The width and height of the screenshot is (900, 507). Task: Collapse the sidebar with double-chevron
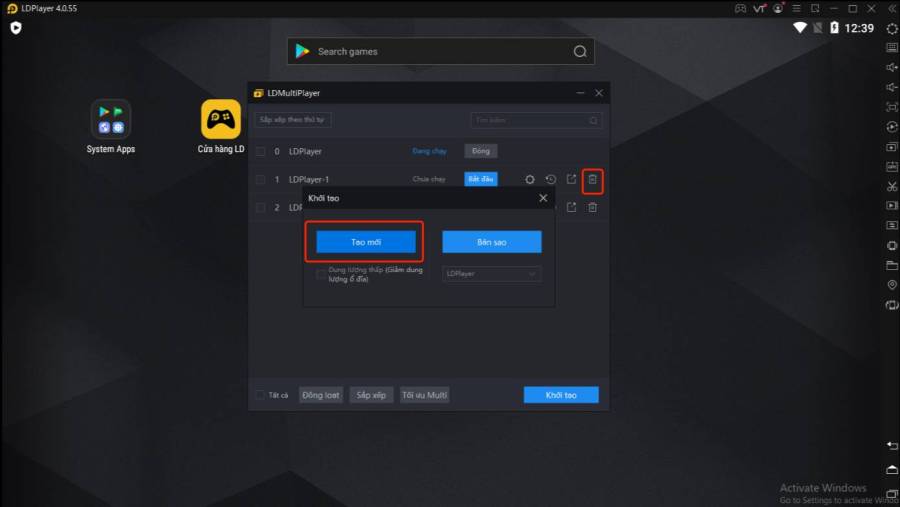pyautogui.click(x=892, y=9)
